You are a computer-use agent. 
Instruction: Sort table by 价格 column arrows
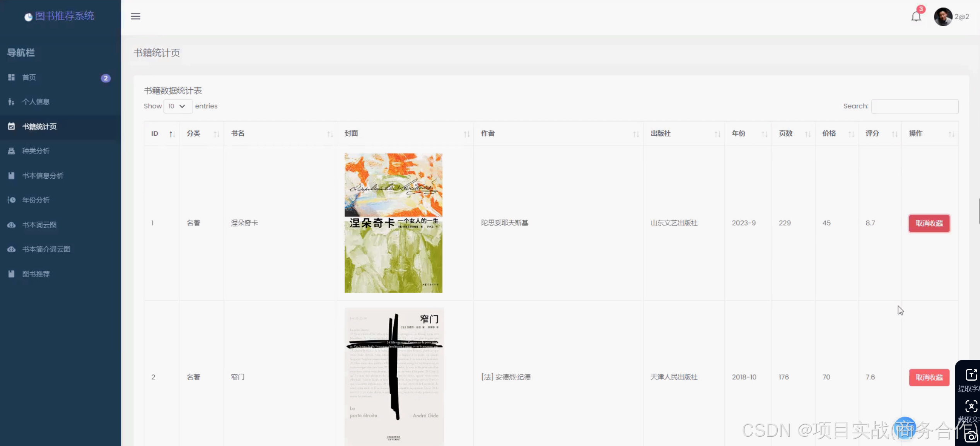851,134
